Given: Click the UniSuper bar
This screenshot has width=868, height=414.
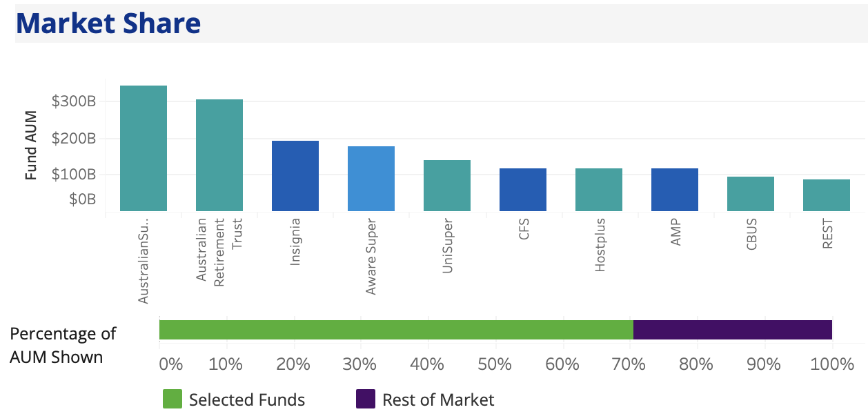Looking at the screenshot, I should point(447,186).
